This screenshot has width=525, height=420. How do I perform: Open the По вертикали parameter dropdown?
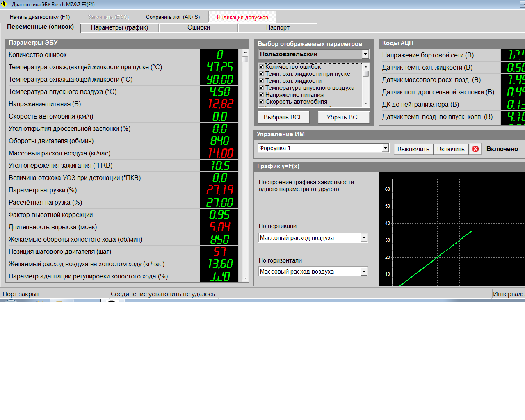coord(364,238)
